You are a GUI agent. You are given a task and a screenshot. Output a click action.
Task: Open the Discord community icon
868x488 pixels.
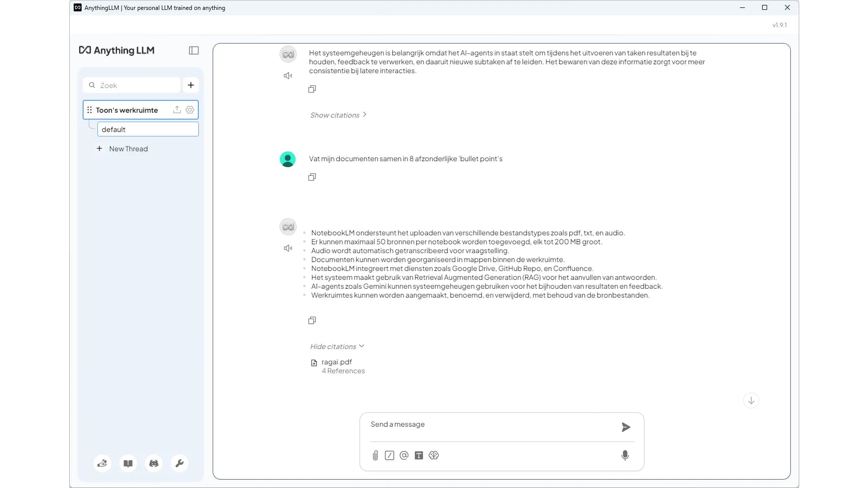point(154,463)
